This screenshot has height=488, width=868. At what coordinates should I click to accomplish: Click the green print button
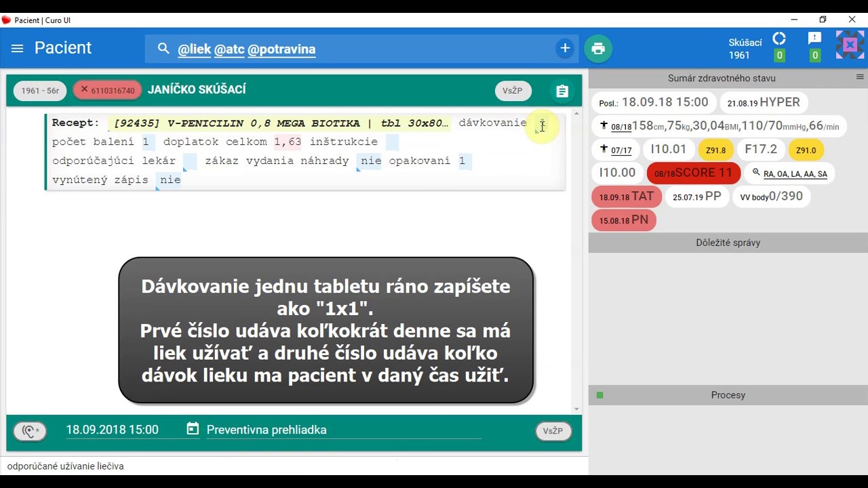(x=598, y=48)
